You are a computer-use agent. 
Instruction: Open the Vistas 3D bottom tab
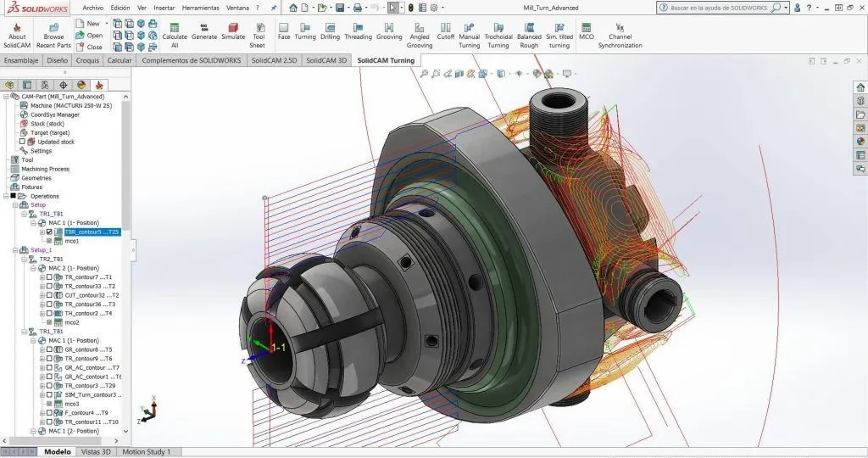point(96,452)
